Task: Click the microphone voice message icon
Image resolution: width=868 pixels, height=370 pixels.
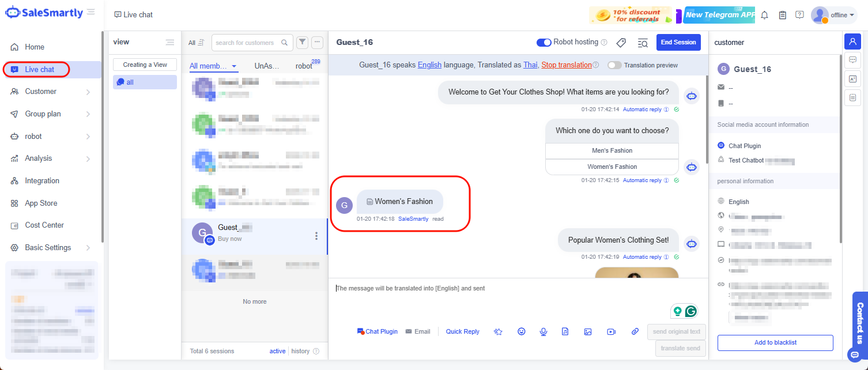Action: click(x=543, y=331)
